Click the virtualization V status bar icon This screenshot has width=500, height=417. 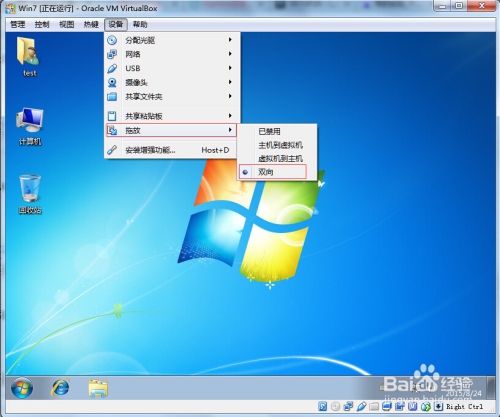[x=413, y=406]
